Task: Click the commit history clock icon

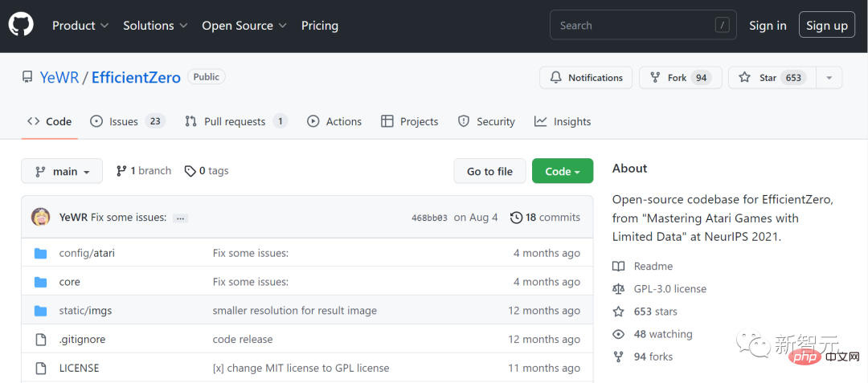Action: (x=516, y=217)
